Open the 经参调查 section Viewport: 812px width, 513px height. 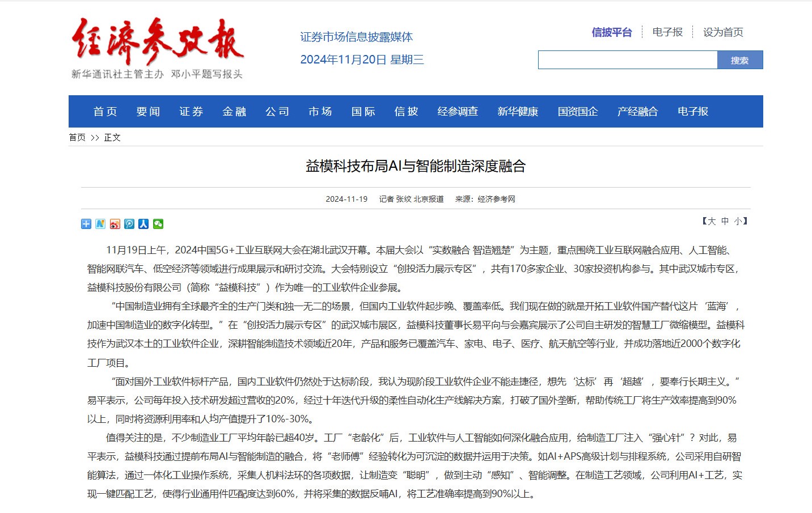(458, 112)
